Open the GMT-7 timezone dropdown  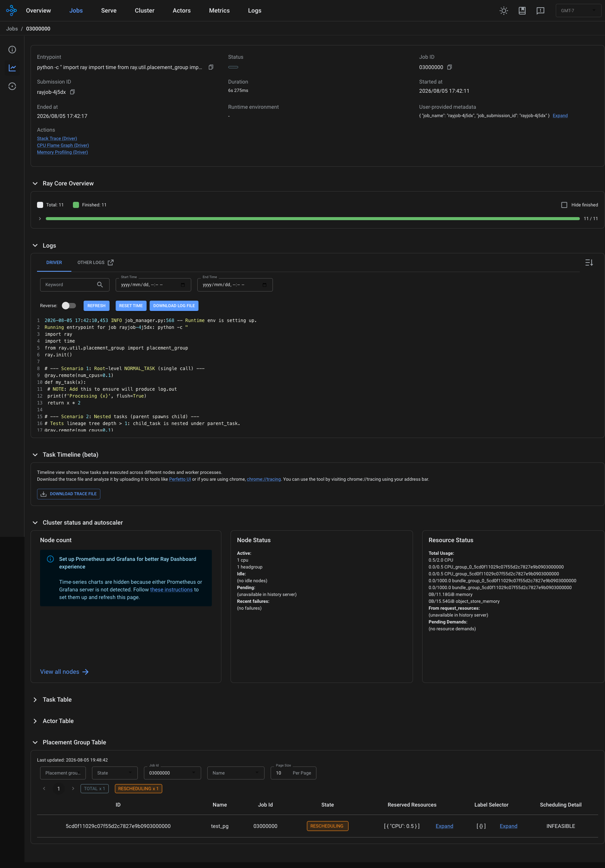[578, 11]
